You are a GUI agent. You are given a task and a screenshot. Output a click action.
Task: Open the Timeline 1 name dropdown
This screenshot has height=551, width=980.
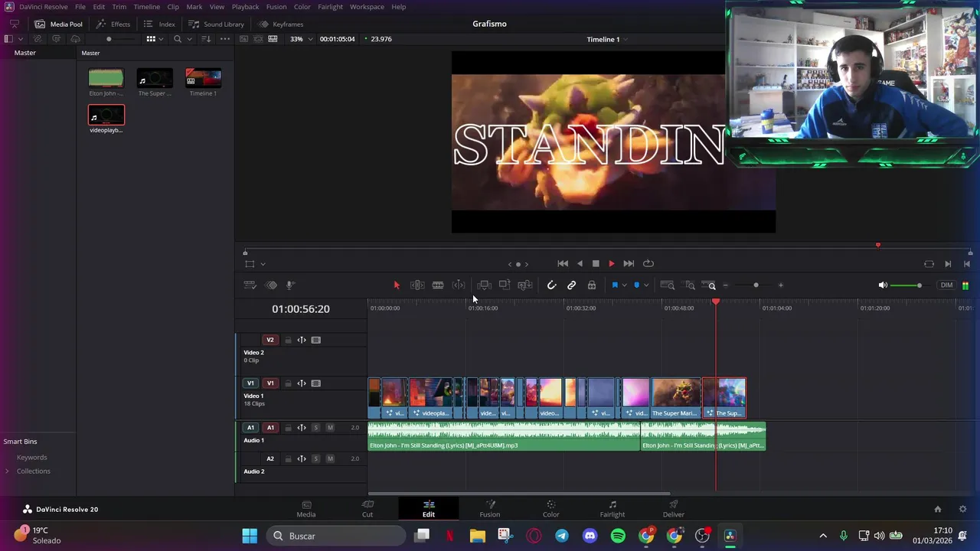tap(607, 39)
